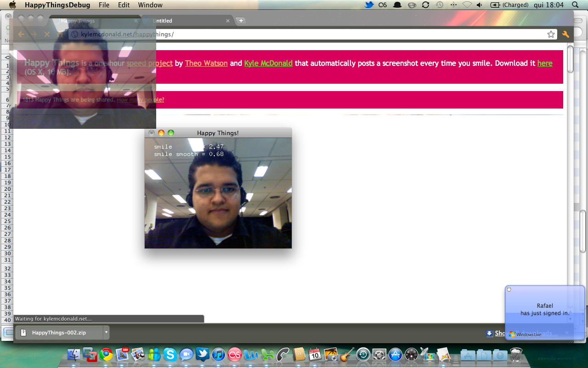Screen dimensions: 588x368
Task: Open the sync arrows menu bar icon
Action: [x=425, y=5]
